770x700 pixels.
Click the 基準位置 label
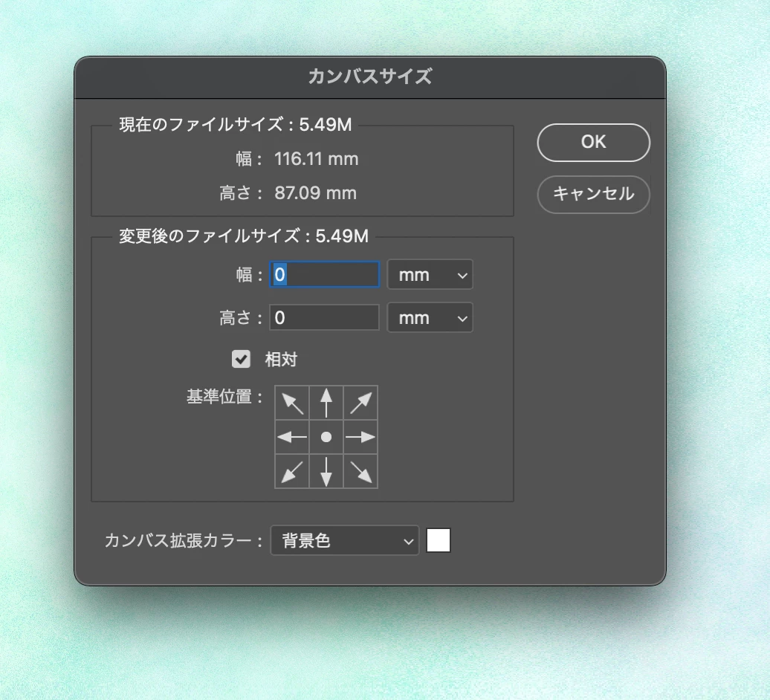click(225, 397)
